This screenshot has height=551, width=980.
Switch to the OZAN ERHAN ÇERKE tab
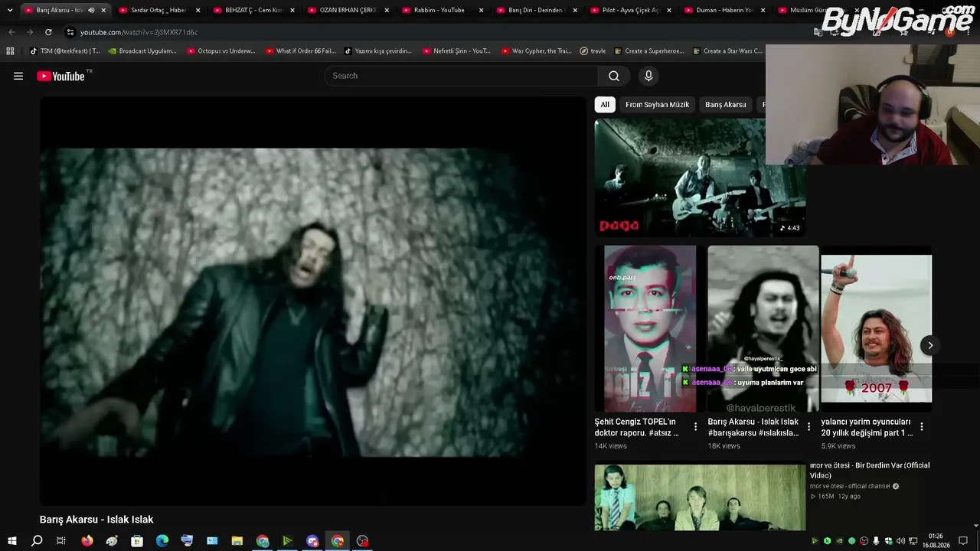tap(348, 10)
